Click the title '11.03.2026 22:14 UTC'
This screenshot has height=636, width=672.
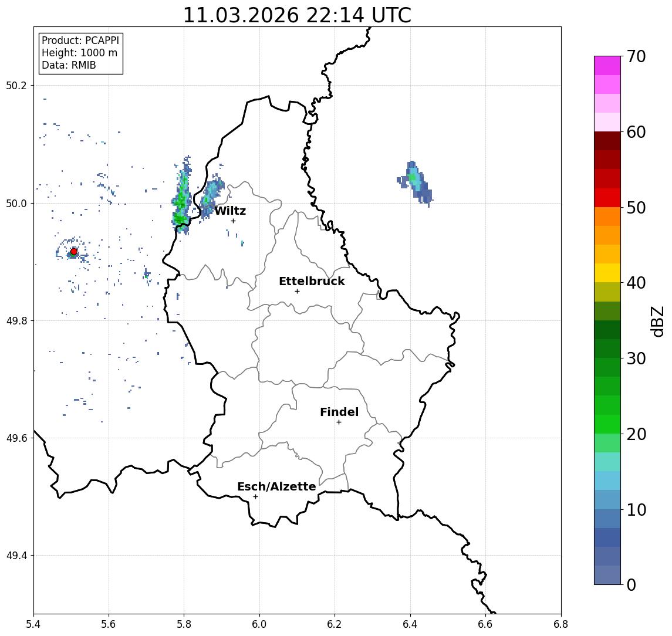[x=297, y=15]
